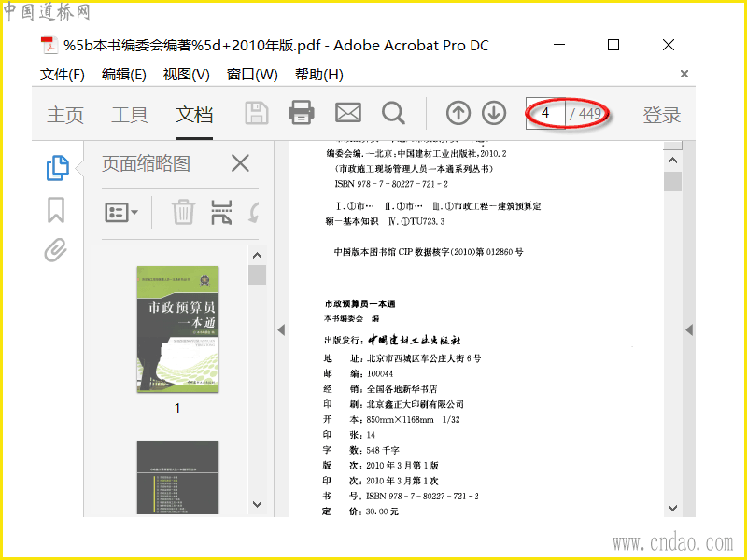Viewport: 747px width, 560px height.
Task: Open thumbnail options dropdown menu
Action: click(121, 213)
